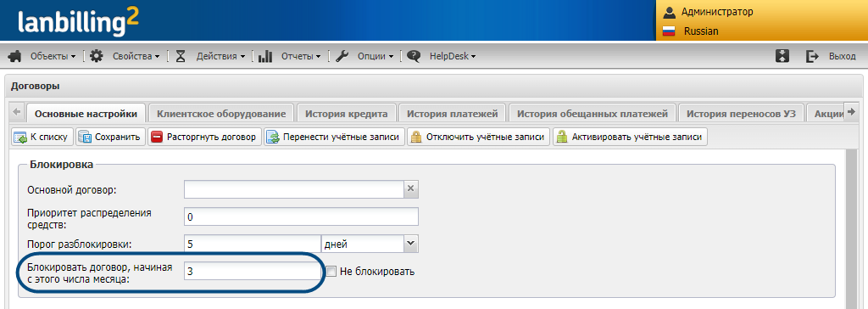Open the дней unit dropdown
868x309 pixels.
pos(410,243)
